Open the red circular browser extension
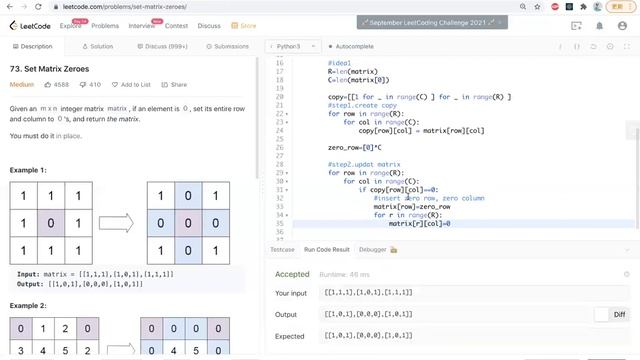Screen dimensions: 640x360 (x=555, y=7)
